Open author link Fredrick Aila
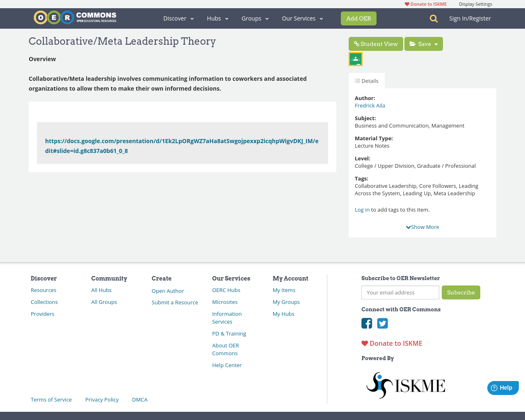 (x=370, y=105)
